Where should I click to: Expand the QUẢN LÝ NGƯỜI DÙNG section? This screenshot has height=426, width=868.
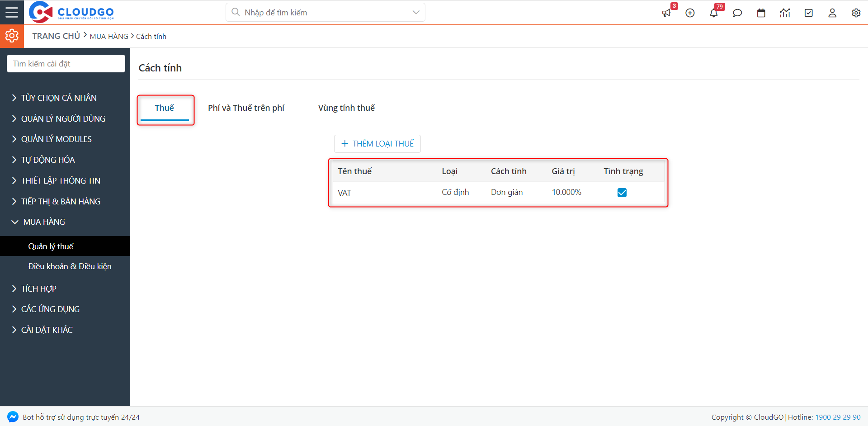(63, 118)
